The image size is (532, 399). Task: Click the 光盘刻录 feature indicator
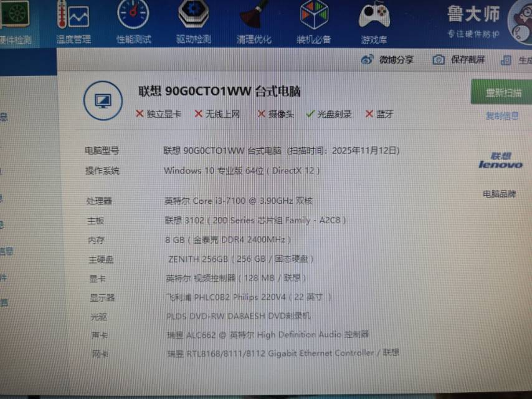pyautogui.click(x=328, y=114)
